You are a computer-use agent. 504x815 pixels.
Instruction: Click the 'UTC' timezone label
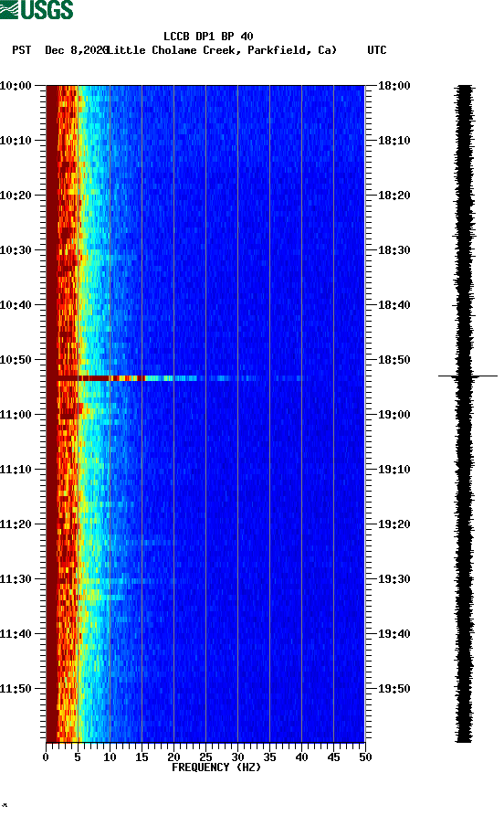coord(377,50)
